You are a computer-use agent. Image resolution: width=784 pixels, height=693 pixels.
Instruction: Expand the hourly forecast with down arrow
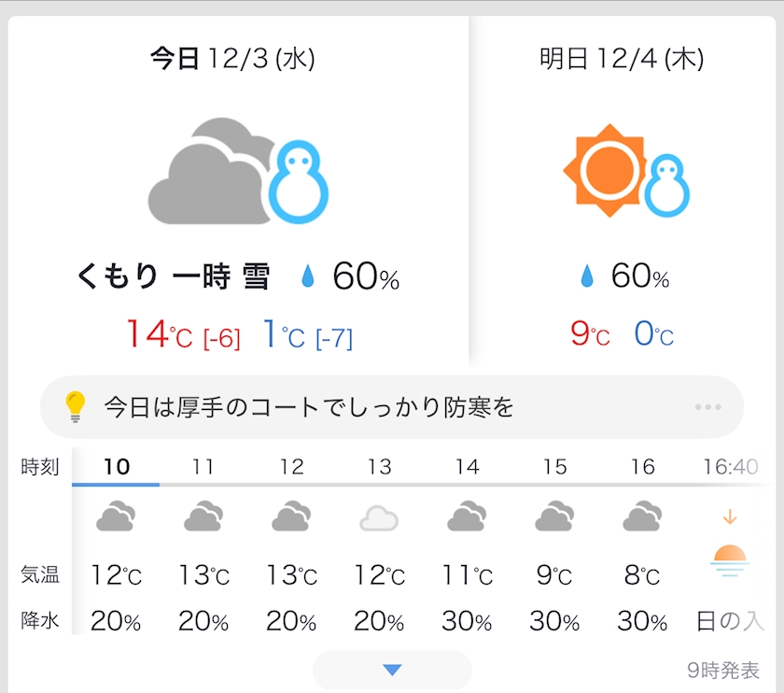[392, 669]
